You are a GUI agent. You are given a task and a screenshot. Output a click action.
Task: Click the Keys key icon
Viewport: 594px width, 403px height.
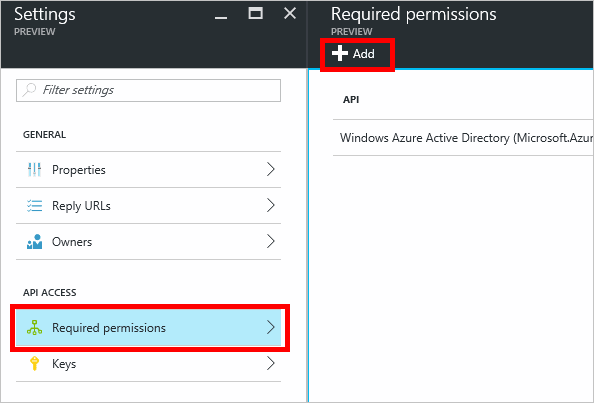tap(34, 364)
